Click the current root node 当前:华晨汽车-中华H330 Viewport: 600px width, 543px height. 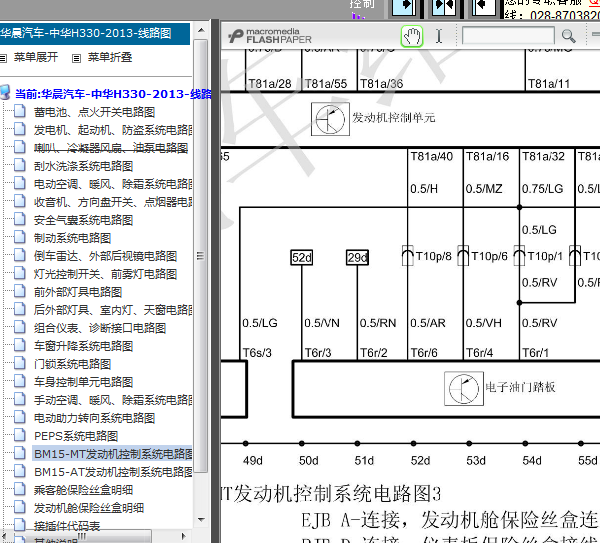coord(113,94)
